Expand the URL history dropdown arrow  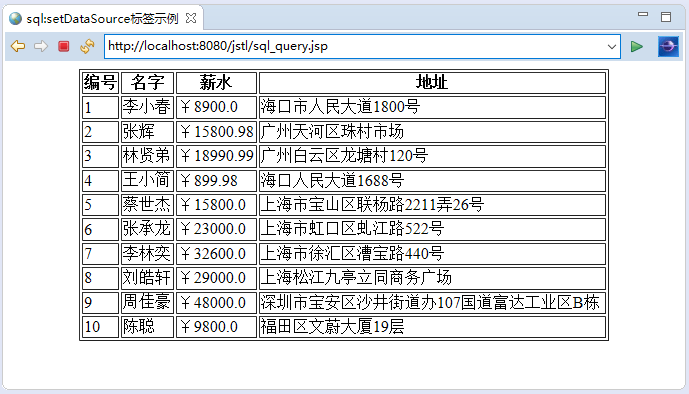click(612, 47)
